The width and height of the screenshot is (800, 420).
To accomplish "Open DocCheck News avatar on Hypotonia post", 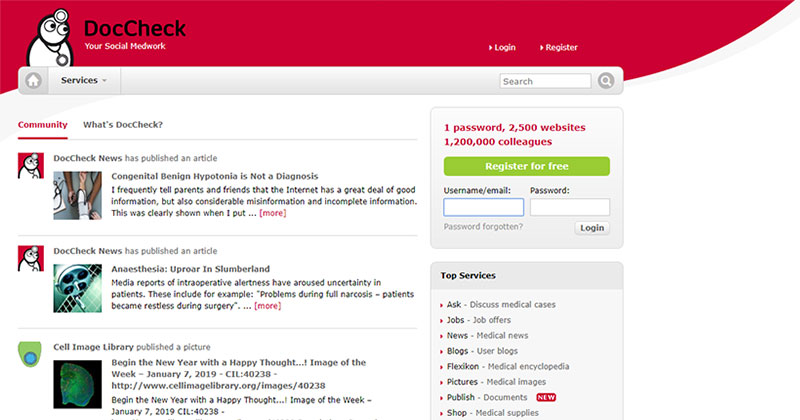I will 31,165.
